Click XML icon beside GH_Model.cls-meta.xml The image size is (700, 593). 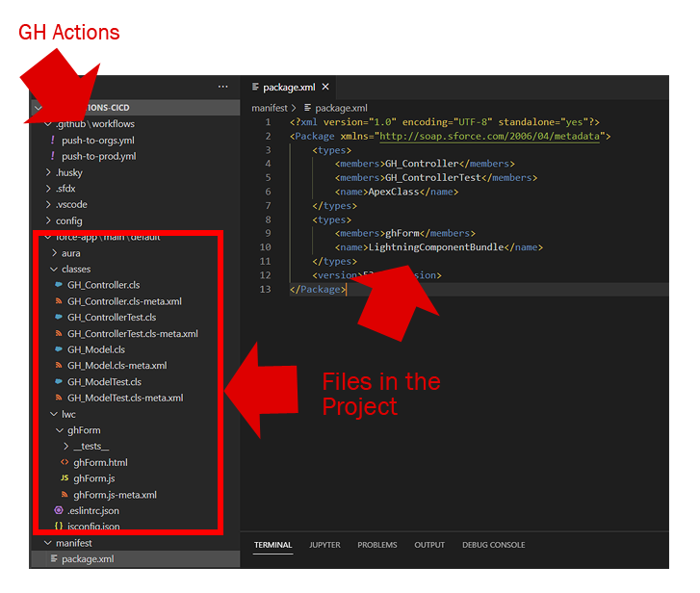59,366
